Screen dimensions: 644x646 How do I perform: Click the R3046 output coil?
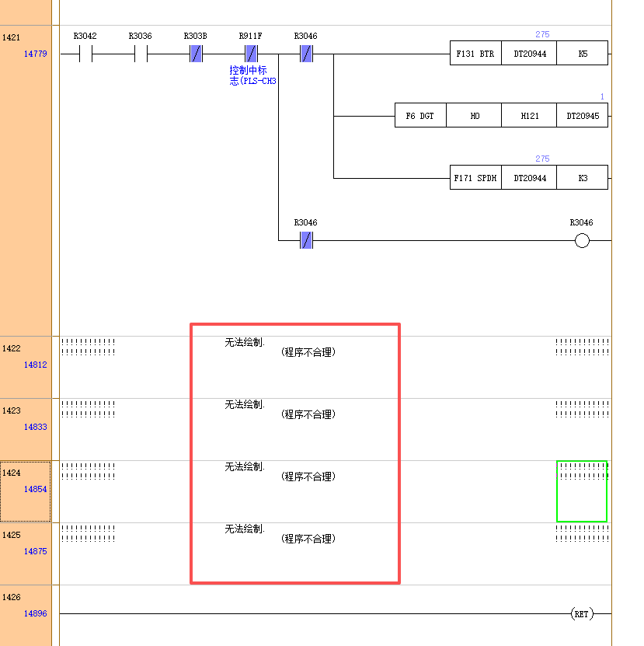click(582, 240)
